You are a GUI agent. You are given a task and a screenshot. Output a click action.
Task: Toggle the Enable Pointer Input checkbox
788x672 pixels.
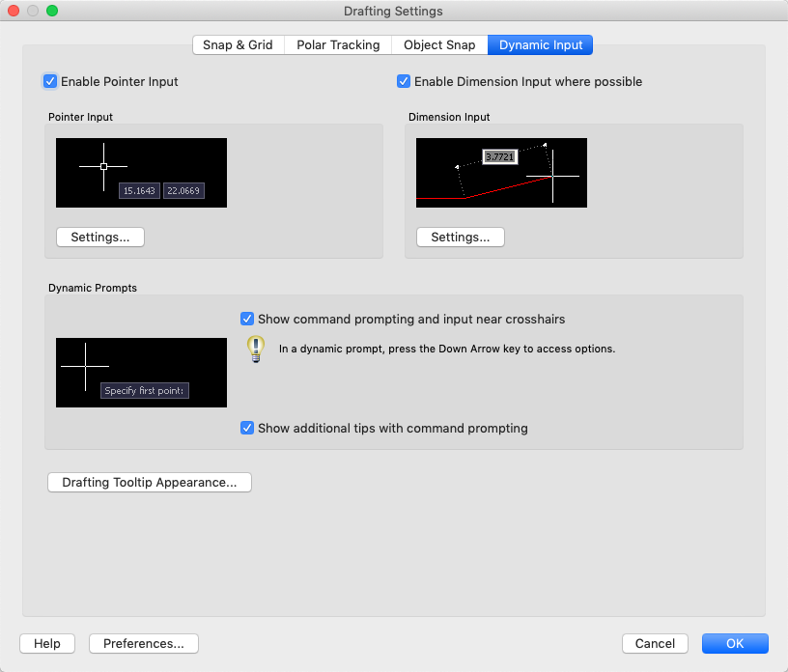(50, 81)
